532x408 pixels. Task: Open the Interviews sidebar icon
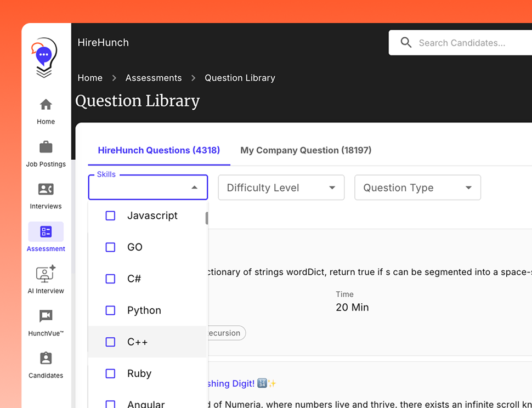tap(46, 189)
